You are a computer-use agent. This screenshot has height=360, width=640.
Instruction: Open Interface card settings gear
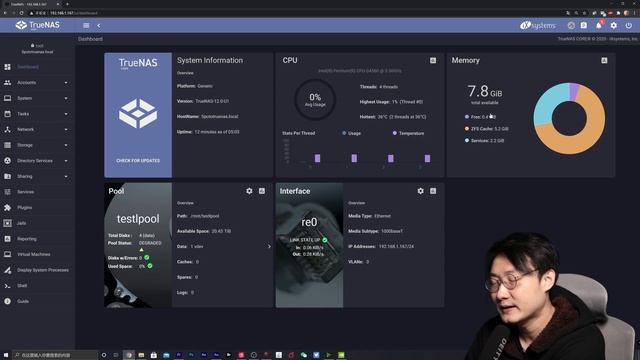(420, 191)
